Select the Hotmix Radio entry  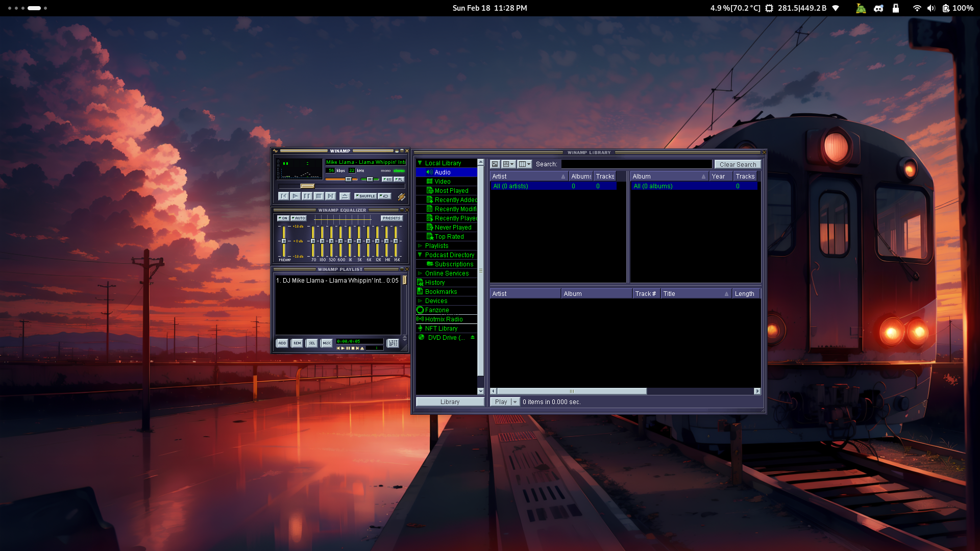(x=444, y=319)
